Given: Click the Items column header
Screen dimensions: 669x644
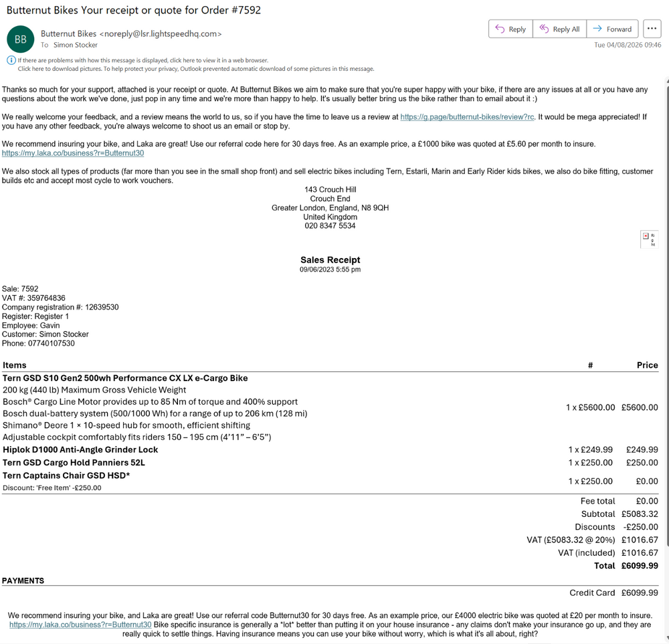Looking at the screenshot, I should pyautogui.click(x=15, y=365).
